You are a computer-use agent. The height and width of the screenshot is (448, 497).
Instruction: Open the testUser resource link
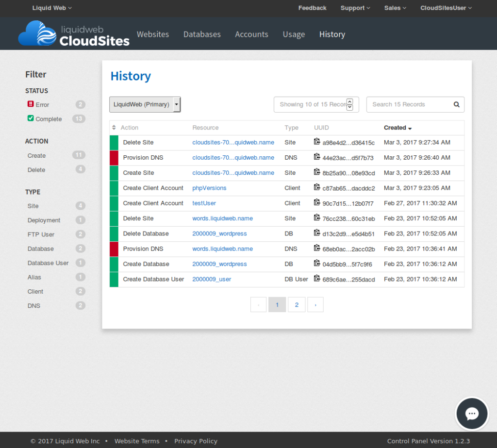point(204,203)
